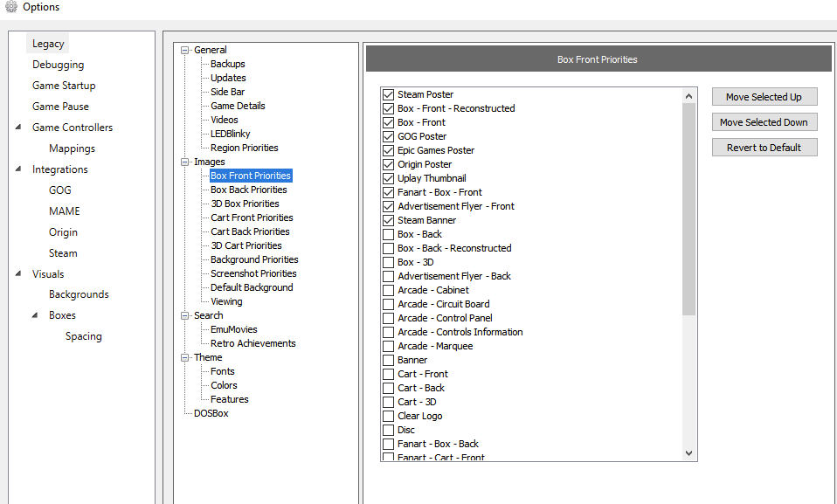Select the 'Fanart - Box - Front' row text
Screen dimensions: 837x504
coord(439,192)
